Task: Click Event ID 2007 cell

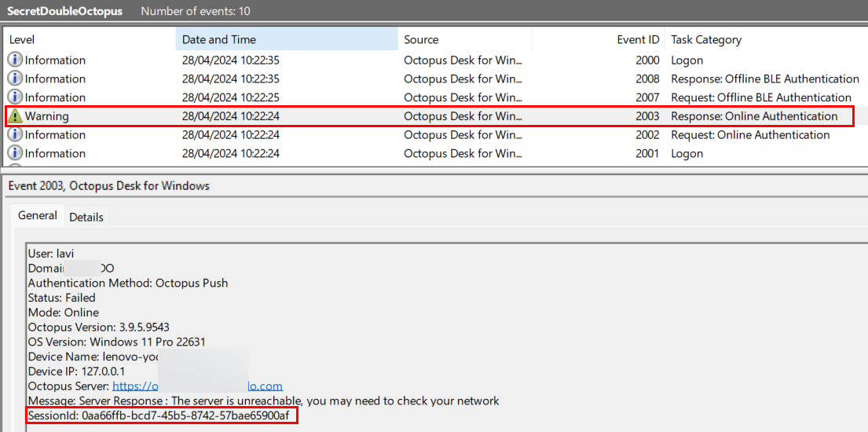Action: 647,97
